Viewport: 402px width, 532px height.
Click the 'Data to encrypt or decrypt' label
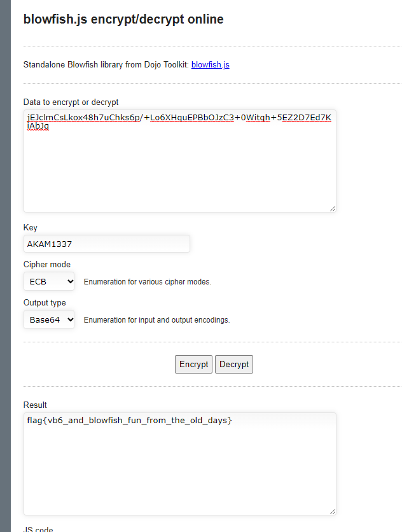[x=71, y=102]
